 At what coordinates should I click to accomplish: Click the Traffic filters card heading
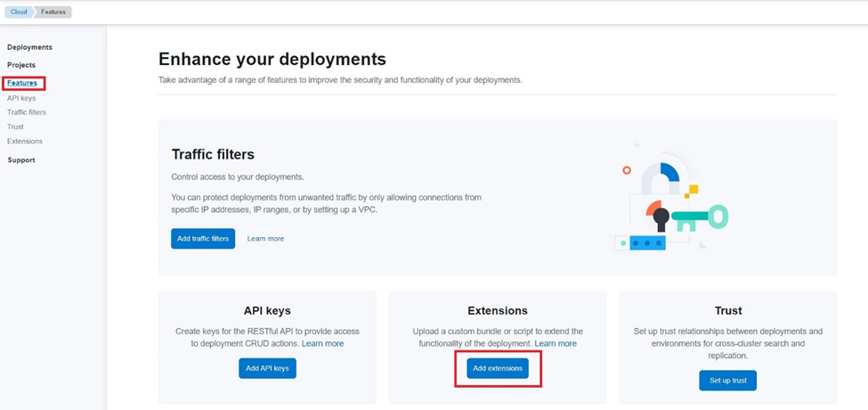pyautogui.click(x=212, y=154)
